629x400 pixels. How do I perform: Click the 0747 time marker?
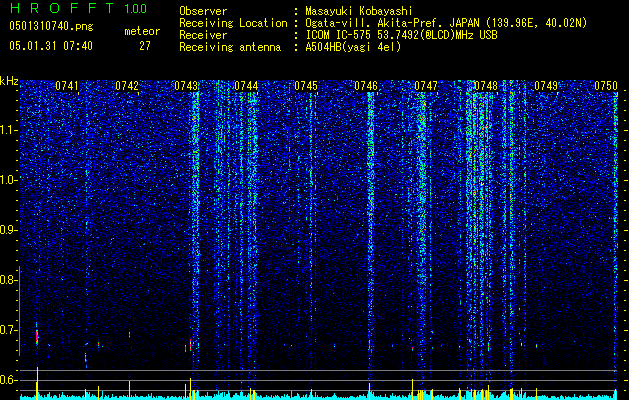(x=426, y=85)
